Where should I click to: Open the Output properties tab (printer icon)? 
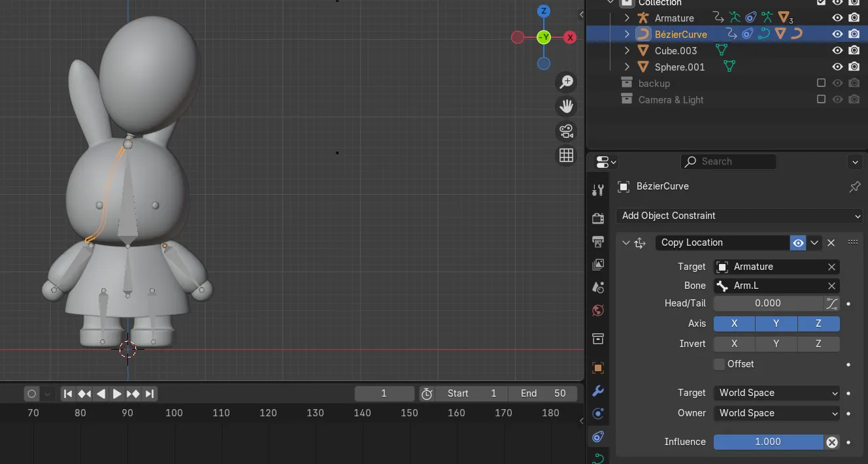[x=597, y=242]
